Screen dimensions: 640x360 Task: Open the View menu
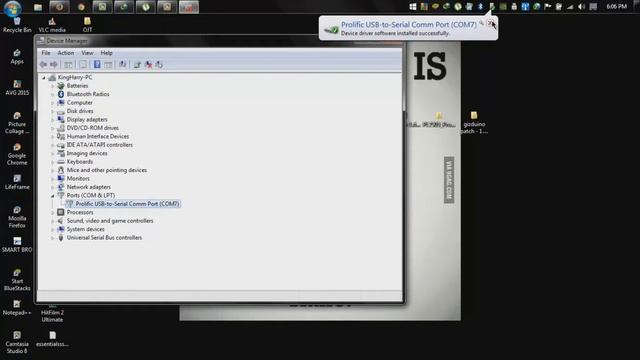87,53
